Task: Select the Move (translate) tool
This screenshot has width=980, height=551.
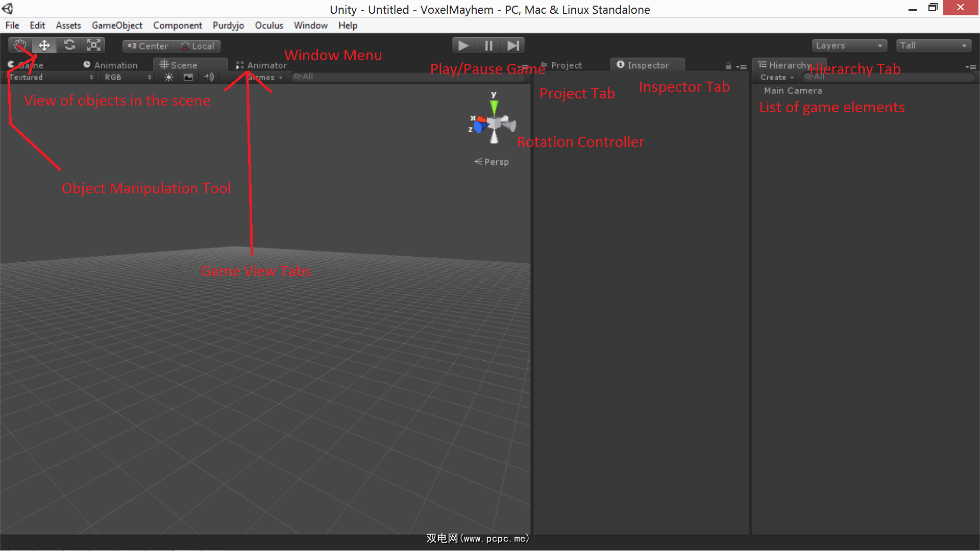Action: coord(44,45)
